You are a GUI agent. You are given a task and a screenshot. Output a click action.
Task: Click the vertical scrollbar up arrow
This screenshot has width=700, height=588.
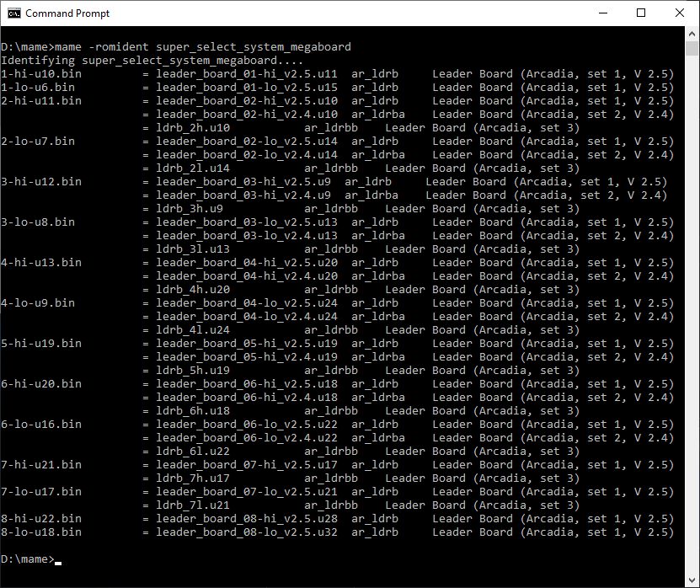(x=692, y=34)
